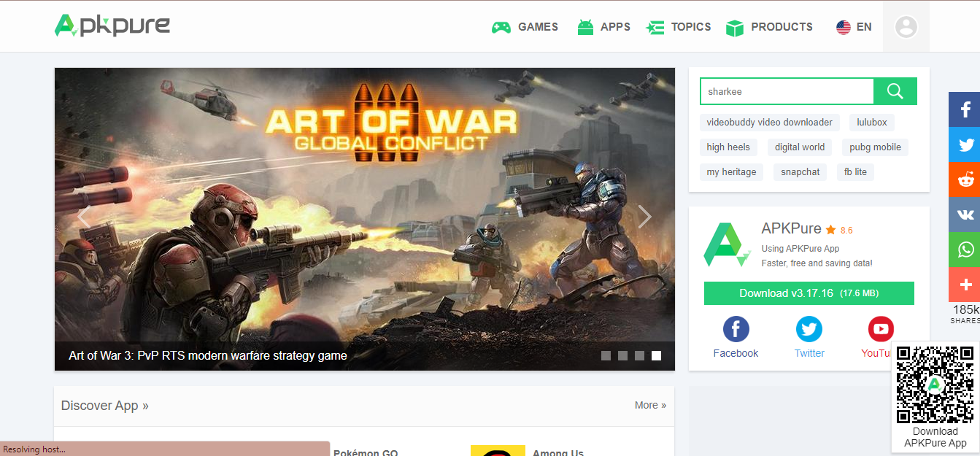Select the lulubox search tag
The width and height of the screenshot is (980, 456).
[872, 123]
